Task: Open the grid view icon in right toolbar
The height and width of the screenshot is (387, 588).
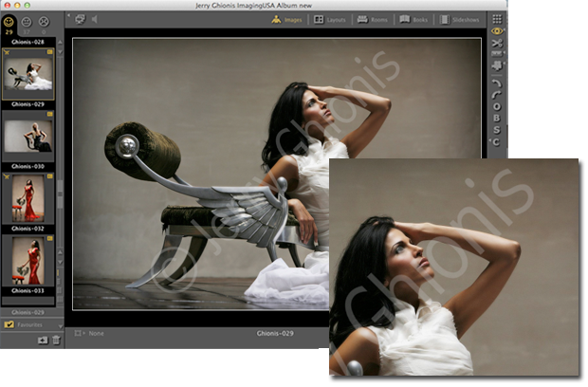Action: pos(496,18)
